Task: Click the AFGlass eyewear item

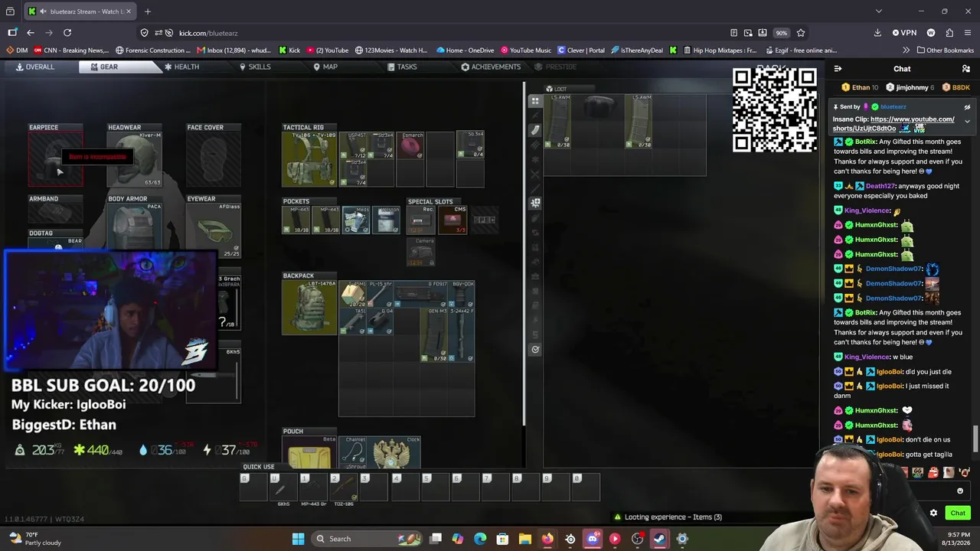Action: click(214, 230)
